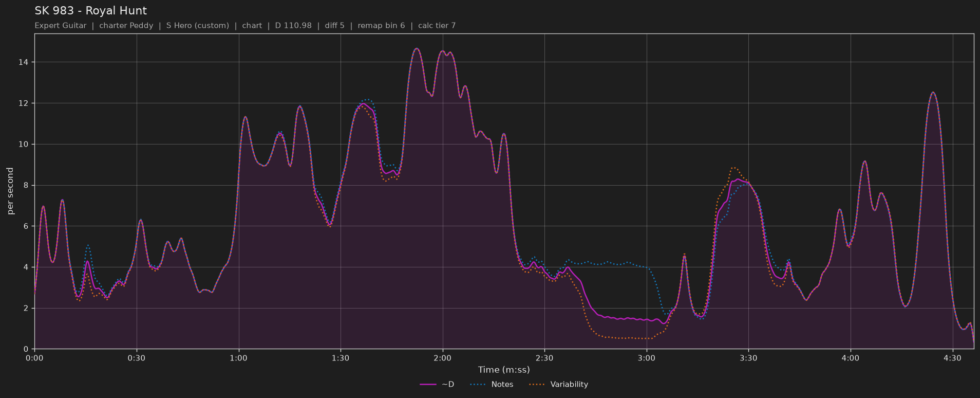Click the x-axis tick label '0:30'

tap(137, 358)
